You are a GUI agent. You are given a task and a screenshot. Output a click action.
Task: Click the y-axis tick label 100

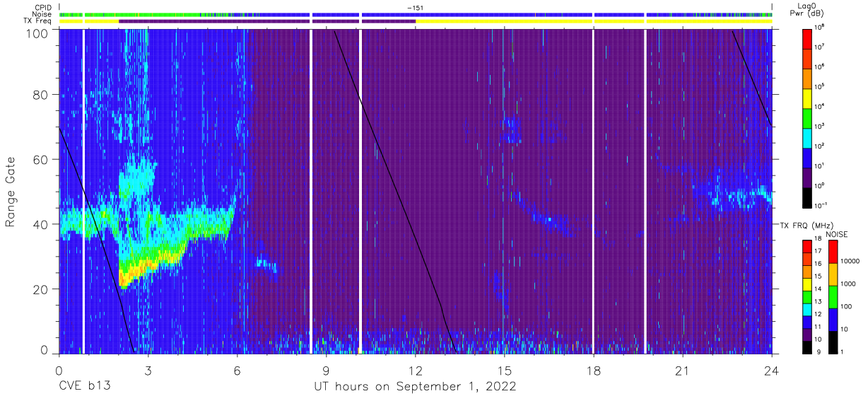(37, 34)
